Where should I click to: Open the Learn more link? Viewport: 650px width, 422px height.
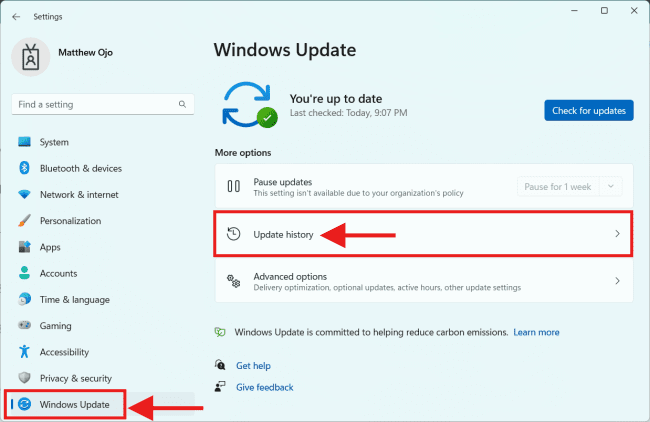pos(537,332)
